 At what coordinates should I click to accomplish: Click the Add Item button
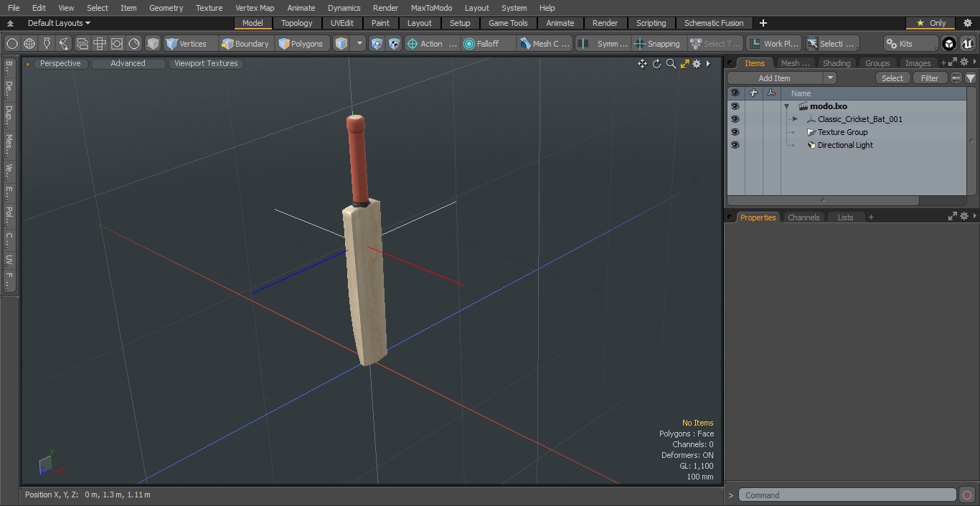click(775, 78)
